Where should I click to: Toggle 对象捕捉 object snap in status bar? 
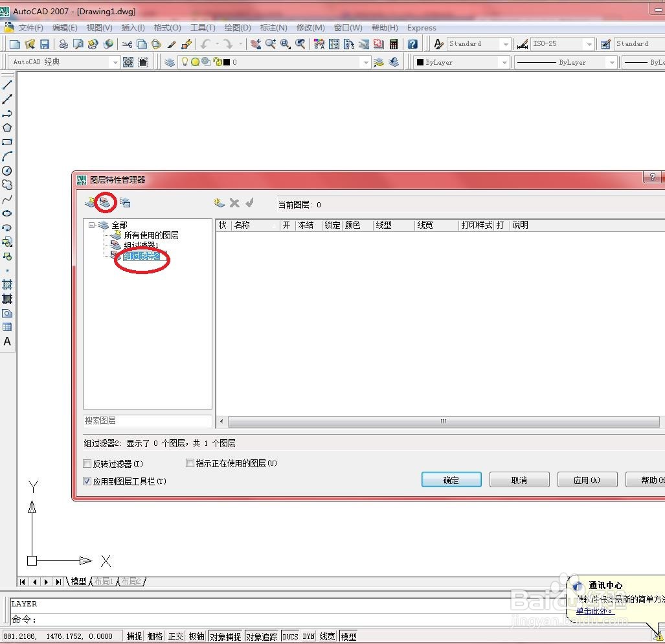coord(225,636)
